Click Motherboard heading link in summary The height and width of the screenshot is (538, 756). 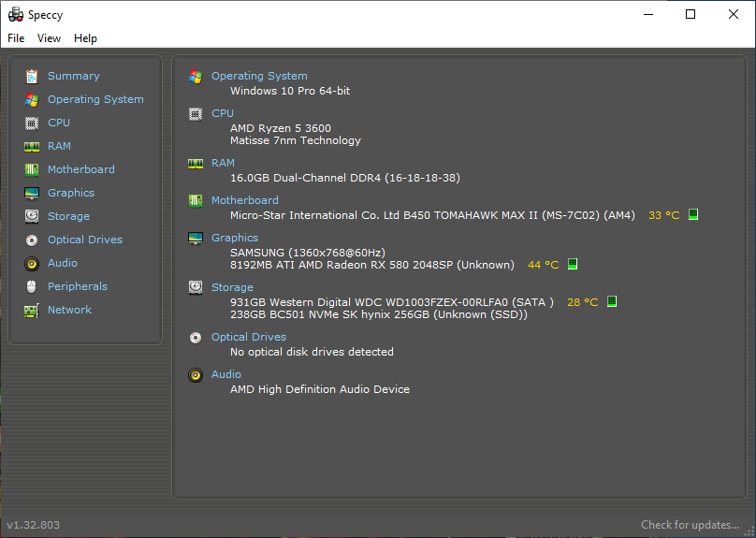click(245, 200)
